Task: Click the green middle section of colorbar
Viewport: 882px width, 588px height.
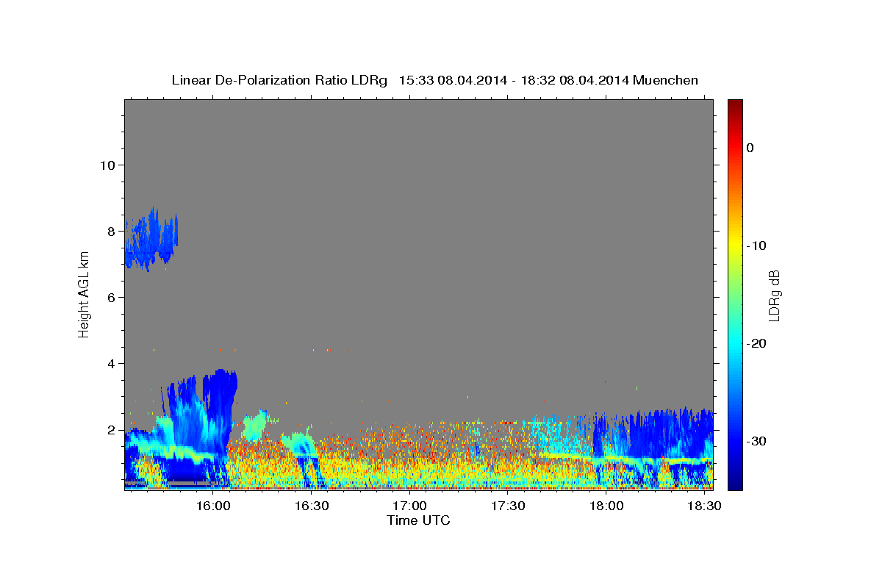Action: [735, 294]
